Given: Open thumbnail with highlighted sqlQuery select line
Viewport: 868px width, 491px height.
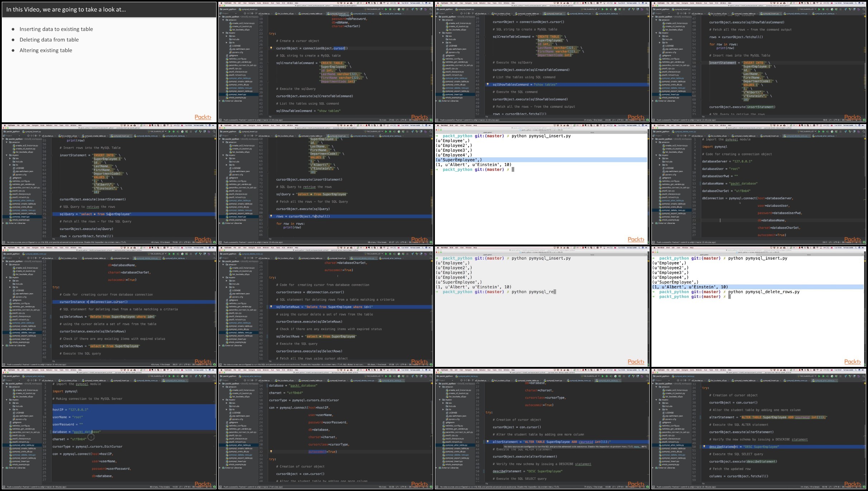Looking at the screenshot, I should pyautogui.click(x=109, y=184).
